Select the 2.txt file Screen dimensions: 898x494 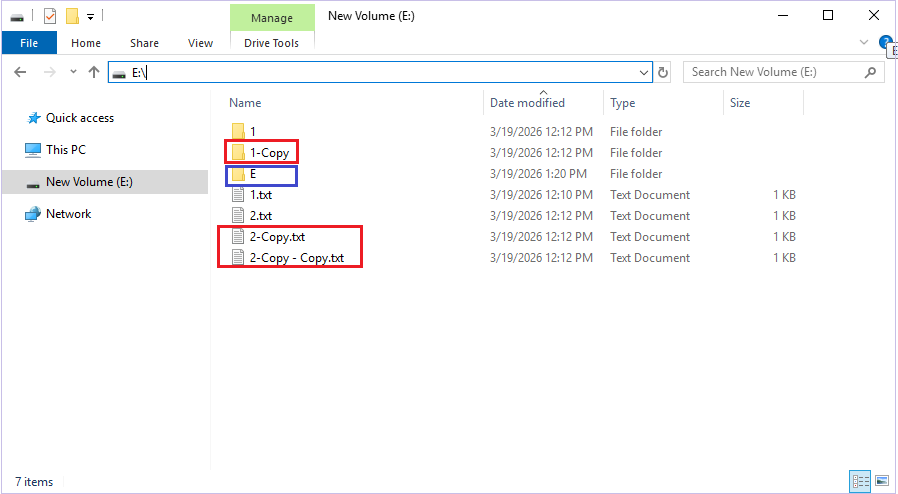[261, 216]
